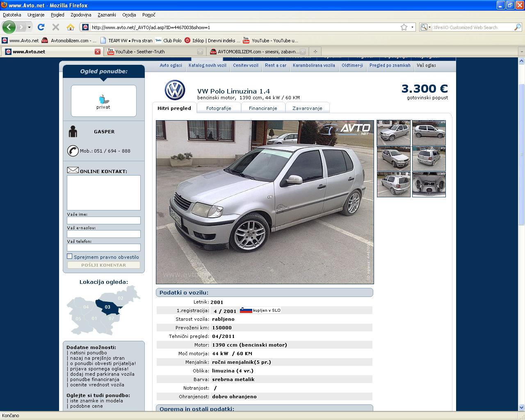Viewport: 525px width, 420px height.
Task: Open Karambolirana vozila link
Action: pyautogui.click(x=314, y=66)
